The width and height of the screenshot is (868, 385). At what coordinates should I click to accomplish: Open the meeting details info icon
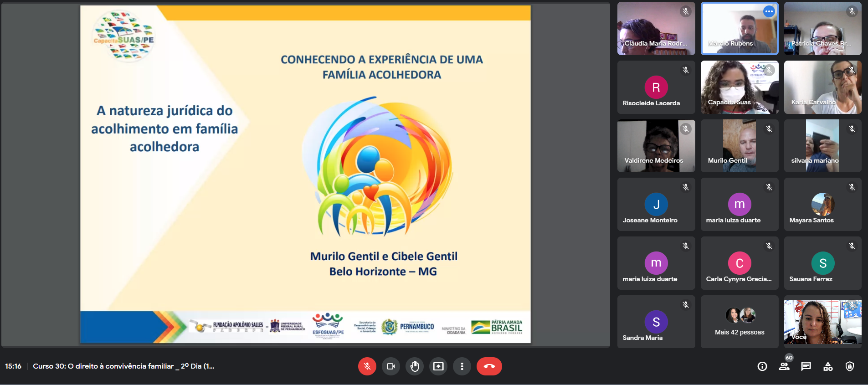point(762,366)
